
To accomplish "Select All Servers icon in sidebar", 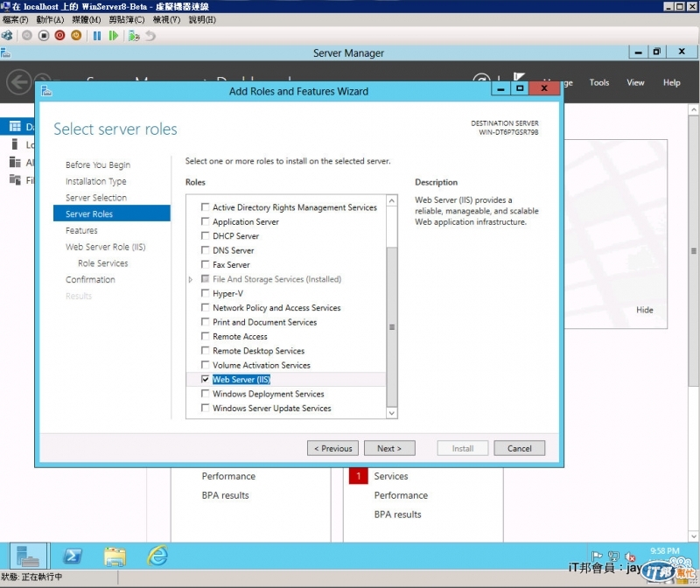I will (15, 162).
